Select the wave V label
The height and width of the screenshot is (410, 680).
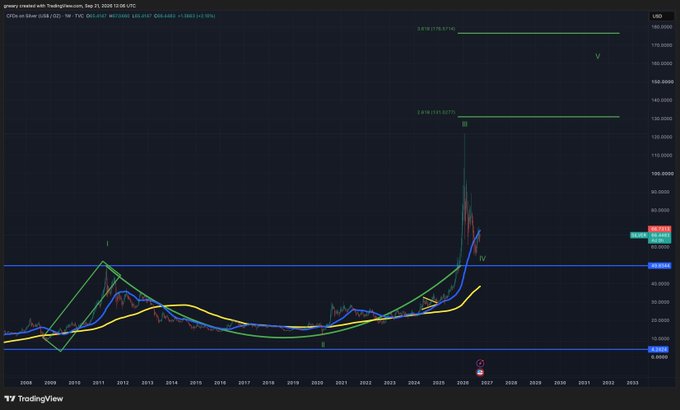[598, 56]
